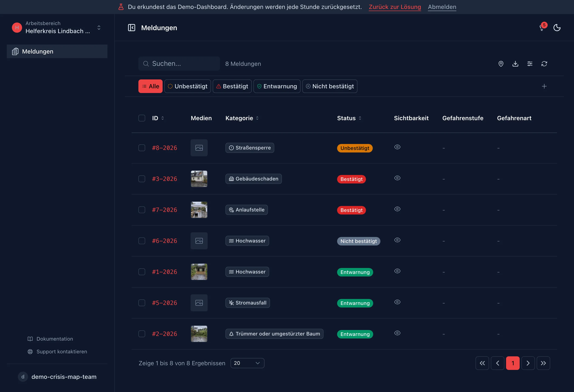Tick the select-all checkbox in header

pyautogui.click(x=142, y=118)
